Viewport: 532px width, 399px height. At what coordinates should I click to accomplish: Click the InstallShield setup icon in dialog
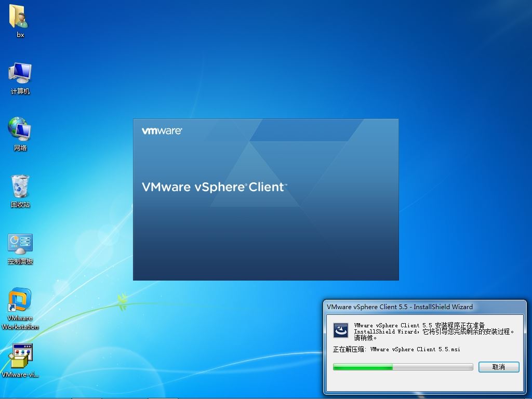click(x=341, y=330)
